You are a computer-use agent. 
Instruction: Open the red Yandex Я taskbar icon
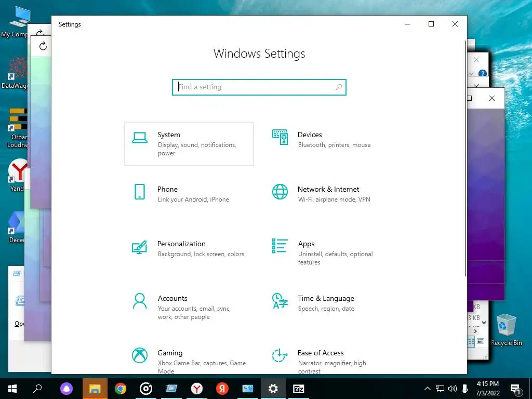pyautogui.click(x=222, y=389)
